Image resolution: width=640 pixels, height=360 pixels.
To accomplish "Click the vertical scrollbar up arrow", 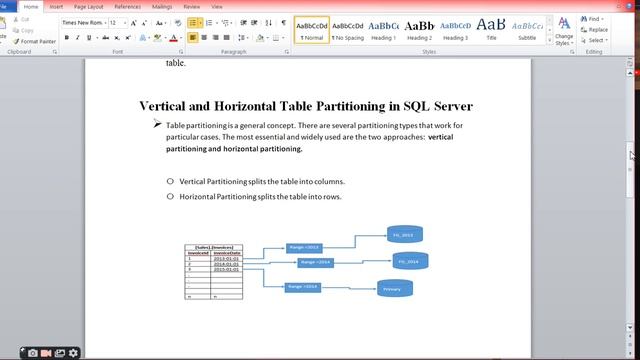I will click(630, 73).
